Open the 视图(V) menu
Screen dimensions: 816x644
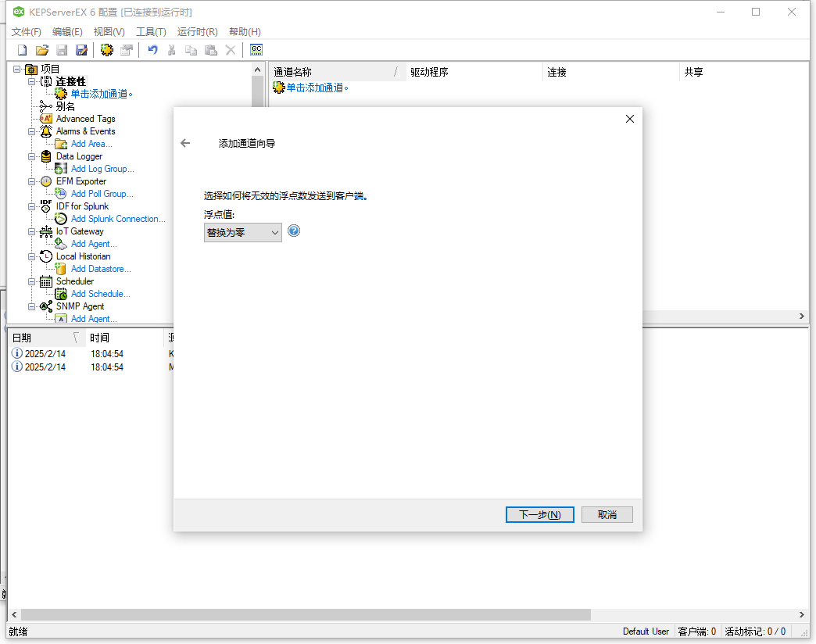109,32
